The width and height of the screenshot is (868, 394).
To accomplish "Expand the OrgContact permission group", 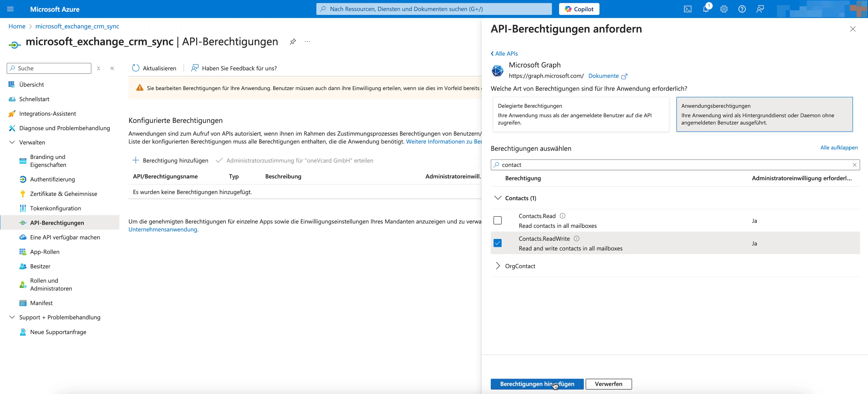I will 498,266.
